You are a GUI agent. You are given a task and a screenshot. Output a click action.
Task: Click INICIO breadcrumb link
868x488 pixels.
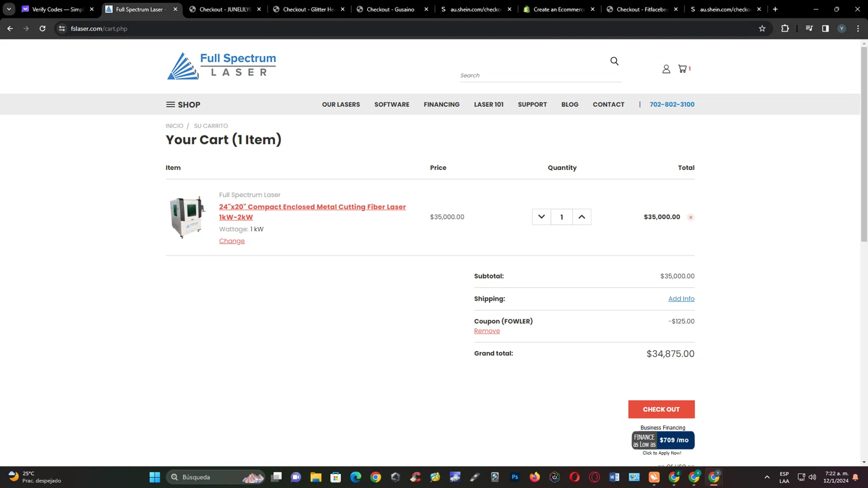[174, 126]
